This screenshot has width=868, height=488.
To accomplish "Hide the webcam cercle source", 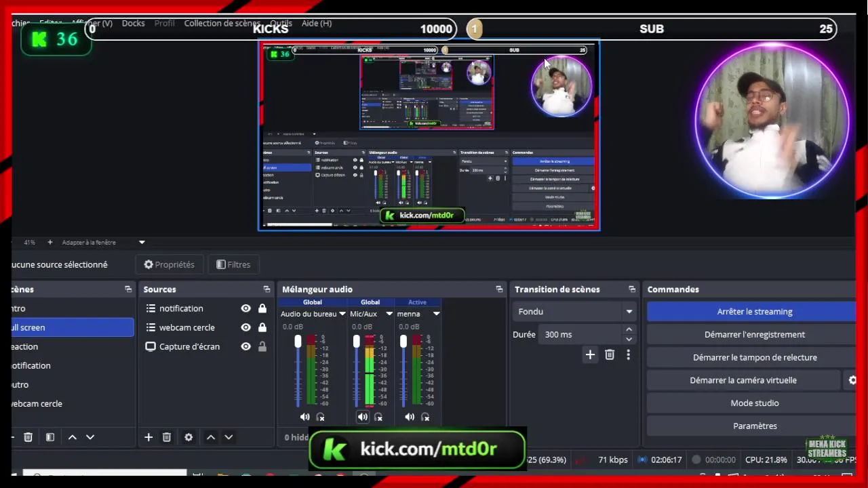I will (x=245, y=327).
